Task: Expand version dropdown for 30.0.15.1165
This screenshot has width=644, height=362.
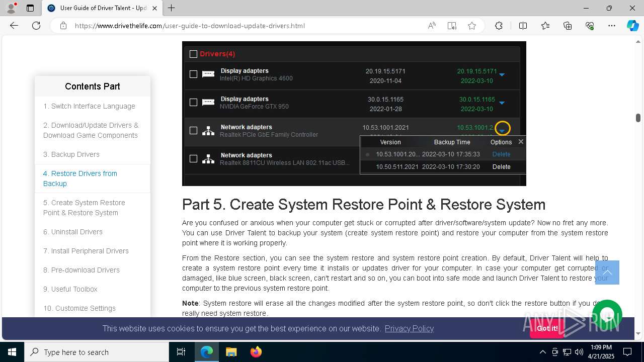Action: 502,103
